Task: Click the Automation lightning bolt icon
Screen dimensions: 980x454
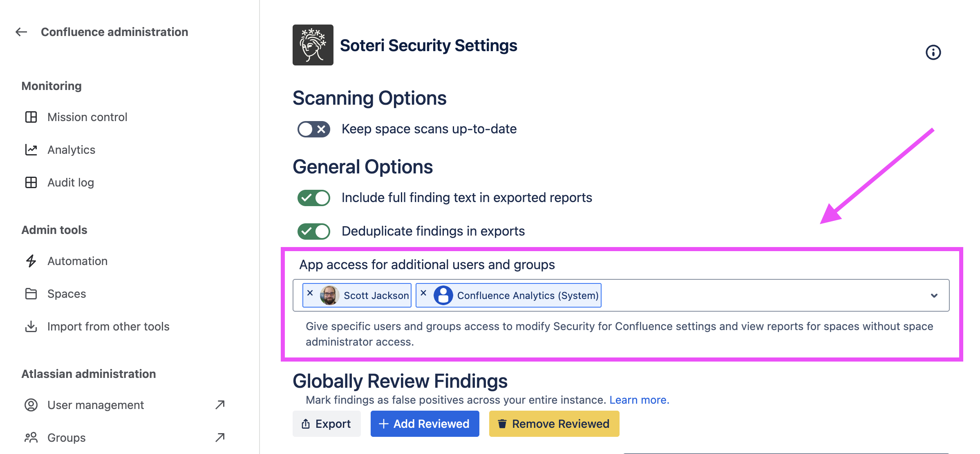Action: click(31, 261)
